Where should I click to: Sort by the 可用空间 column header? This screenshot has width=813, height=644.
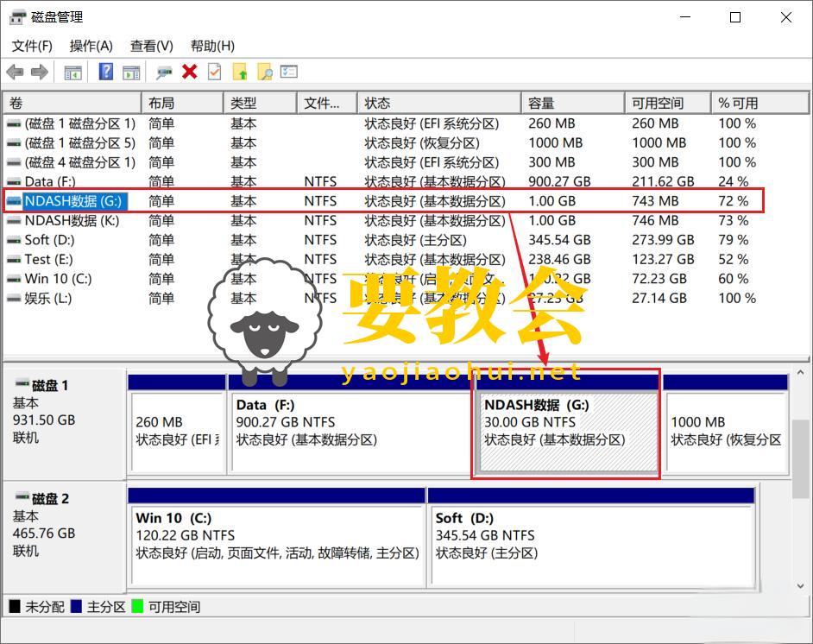pos(667,104)
